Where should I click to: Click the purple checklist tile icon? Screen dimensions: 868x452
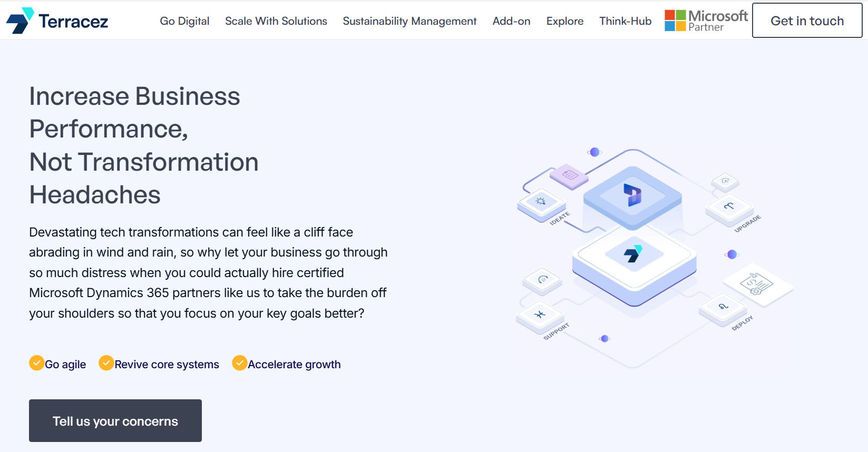(569, 174)
